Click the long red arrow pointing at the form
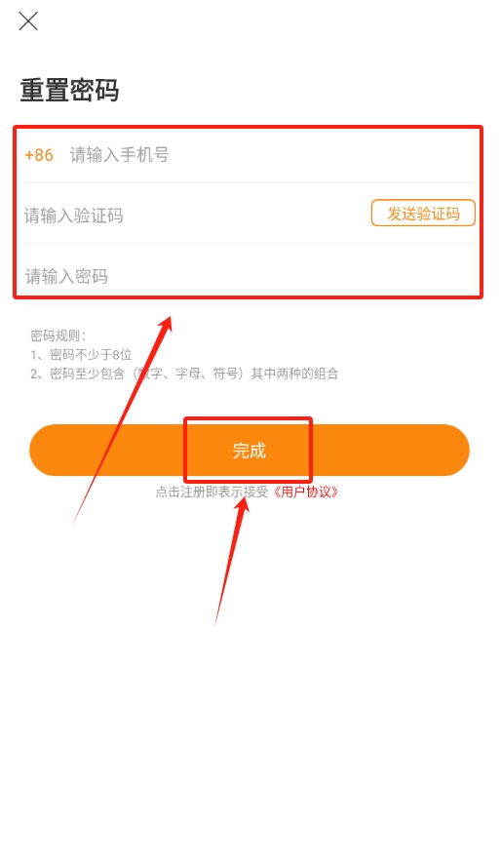 [x=122, y=420]
